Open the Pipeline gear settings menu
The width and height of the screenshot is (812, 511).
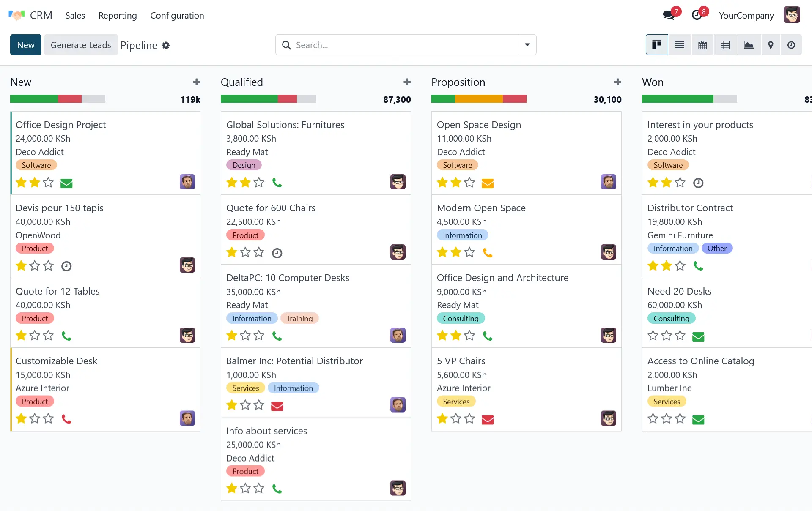click(x=166, y=45)
